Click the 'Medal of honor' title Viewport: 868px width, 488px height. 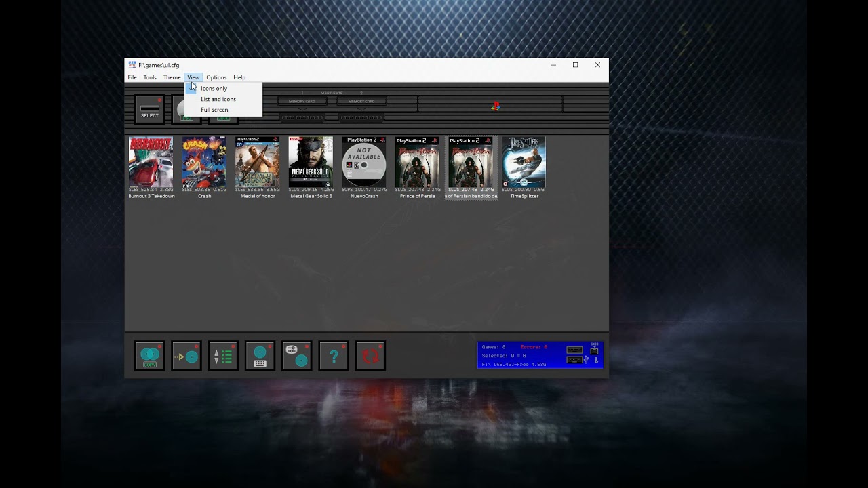258,196
